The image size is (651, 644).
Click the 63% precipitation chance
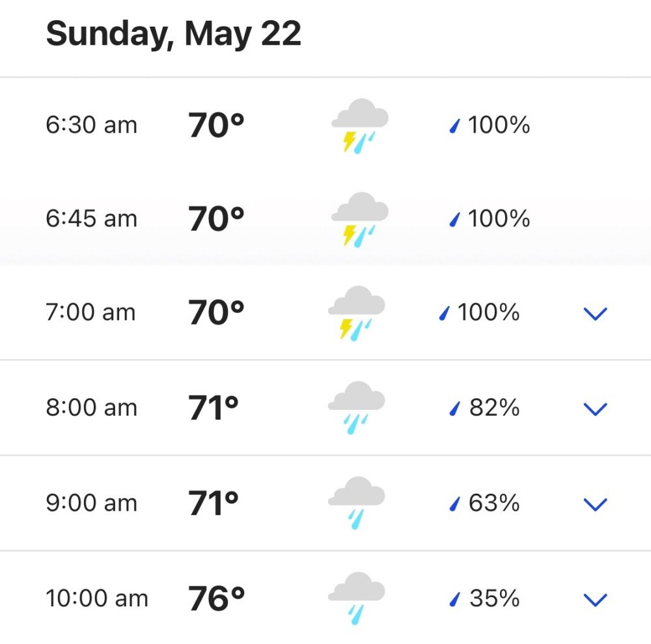493,503
